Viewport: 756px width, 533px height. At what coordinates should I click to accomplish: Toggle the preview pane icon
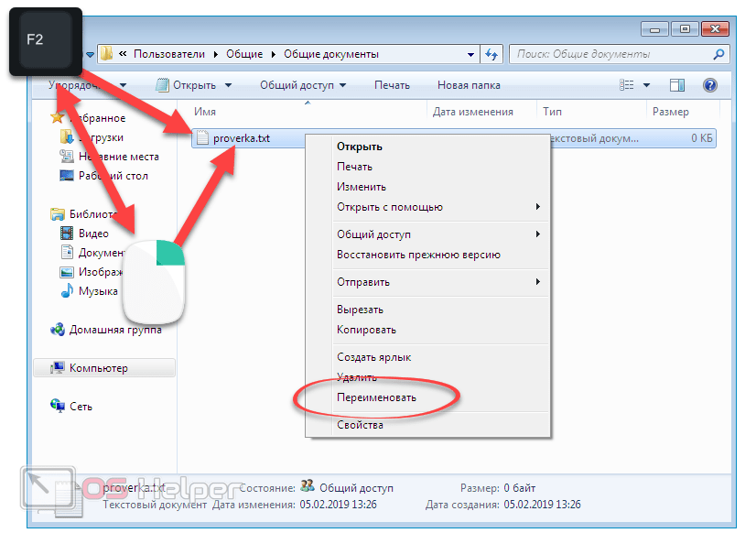[x=677, y=85]
